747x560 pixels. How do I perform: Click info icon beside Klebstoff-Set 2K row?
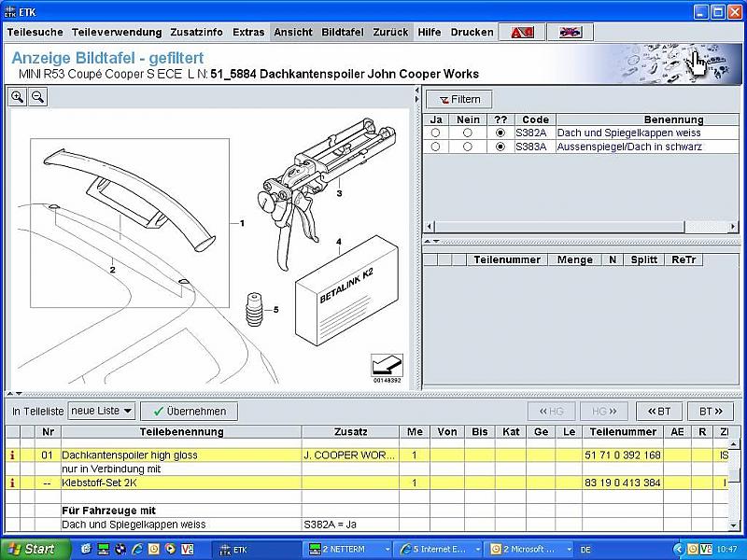coord(12,483)
